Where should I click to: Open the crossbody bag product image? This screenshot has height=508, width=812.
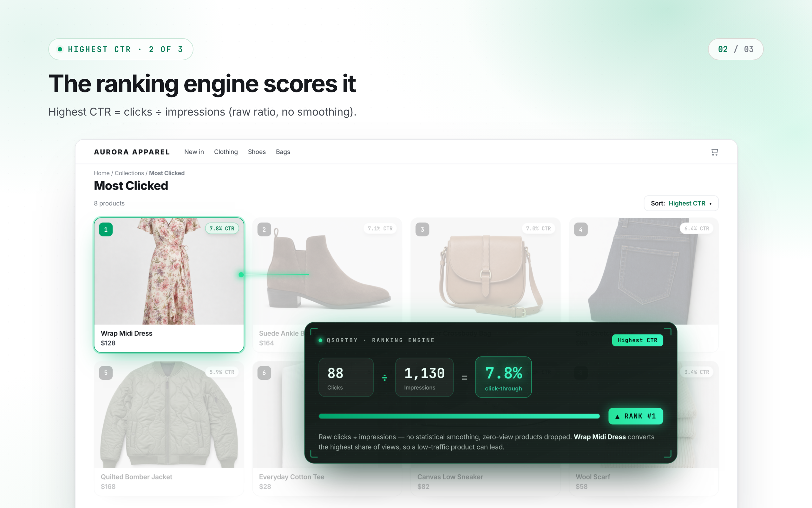(x=486, y=271)
